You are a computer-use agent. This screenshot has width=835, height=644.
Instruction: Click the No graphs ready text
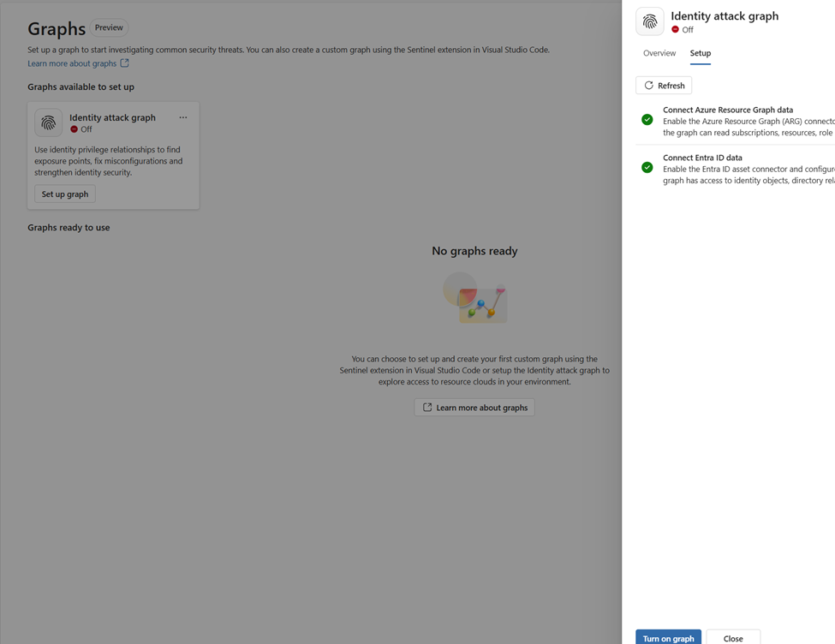474,251
